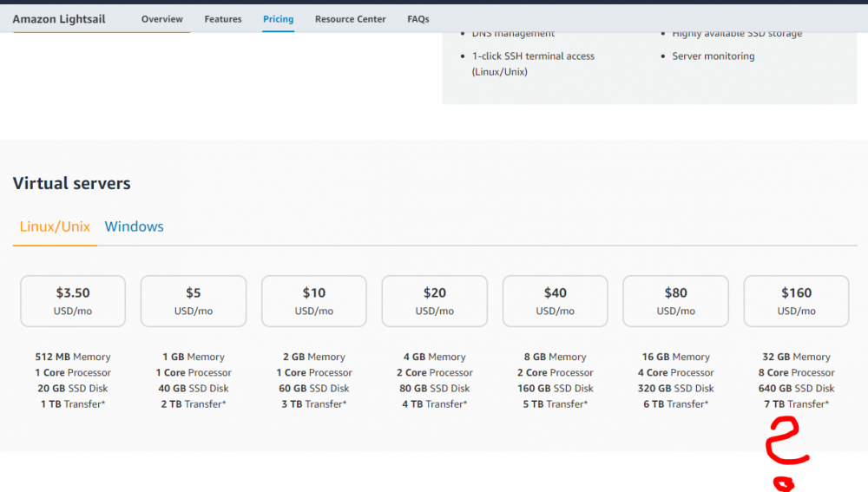The height and width of the screenshot is (492, 868).
Task: Click the 16 GB Memory text
Action: (675, 357)
